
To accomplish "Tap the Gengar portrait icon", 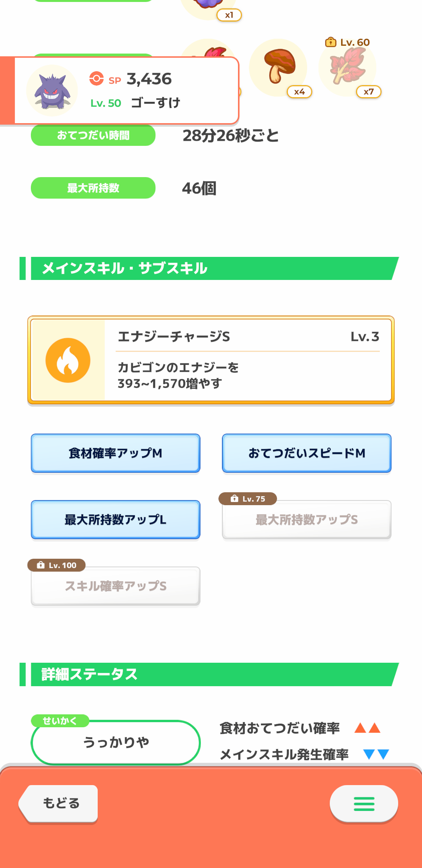I will (x=52, y=90).
